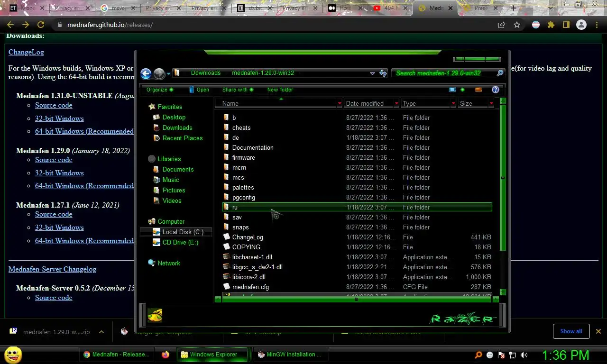Open recent pages dropdown beside forward button

168,74
